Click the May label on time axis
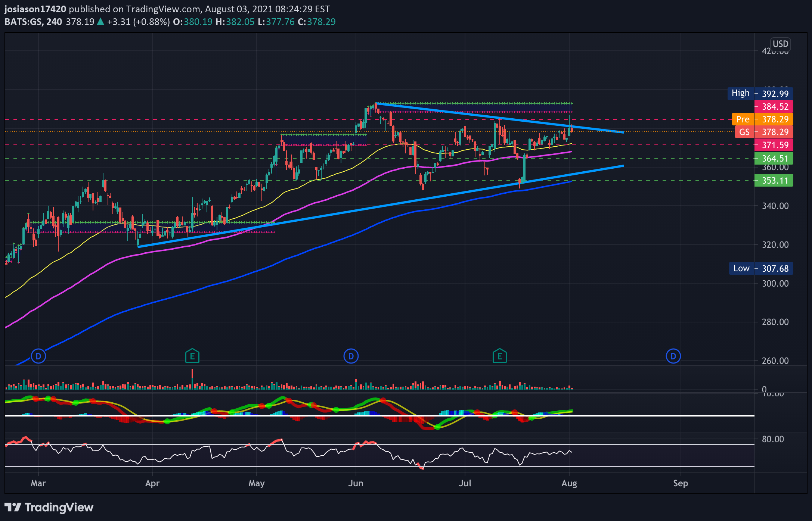Image resolution: width=812 pixels, height=521 pixels. tap(257, 483)
